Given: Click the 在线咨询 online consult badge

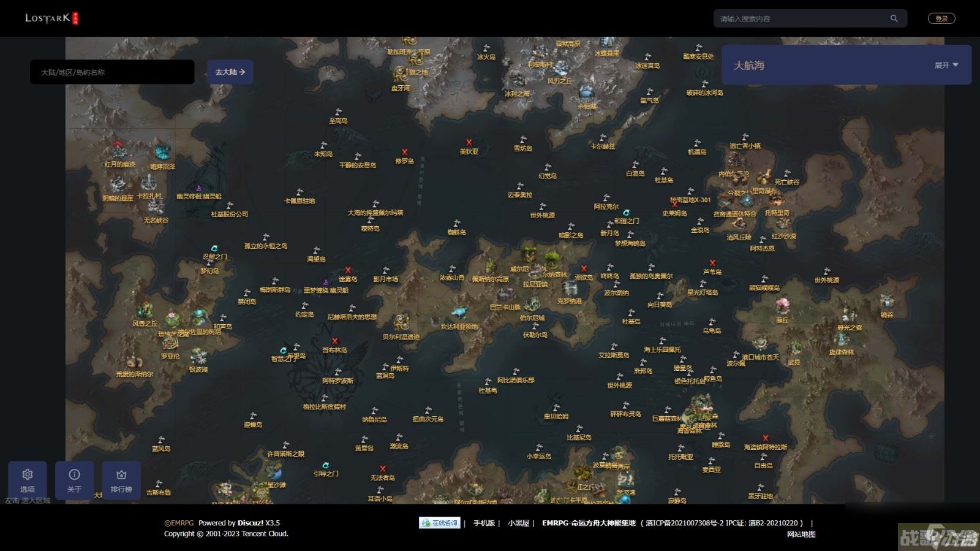Looking at the screenshot, I should [x=439, y=523].
